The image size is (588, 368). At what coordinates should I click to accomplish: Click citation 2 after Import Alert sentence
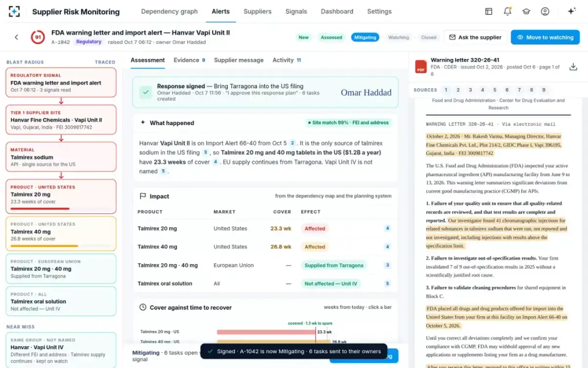click(293, 143)
